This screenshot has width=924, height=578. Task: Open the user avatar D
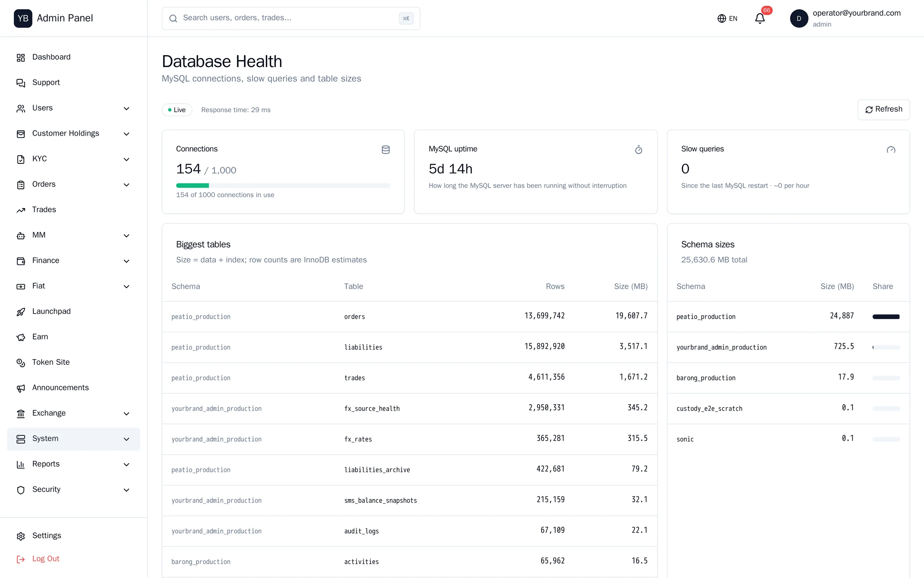pos(799,18)
